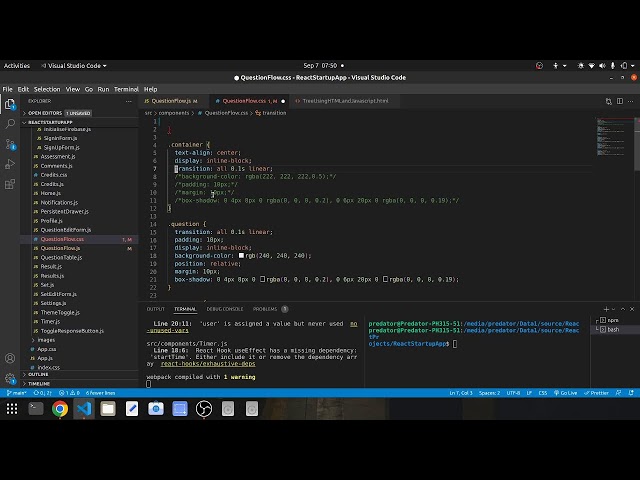Viewport: 640px width, 480px height.
Task: Click the Ln 7, Col 3 position indicator
Action: pyautogui.click(x=460, y=393)
